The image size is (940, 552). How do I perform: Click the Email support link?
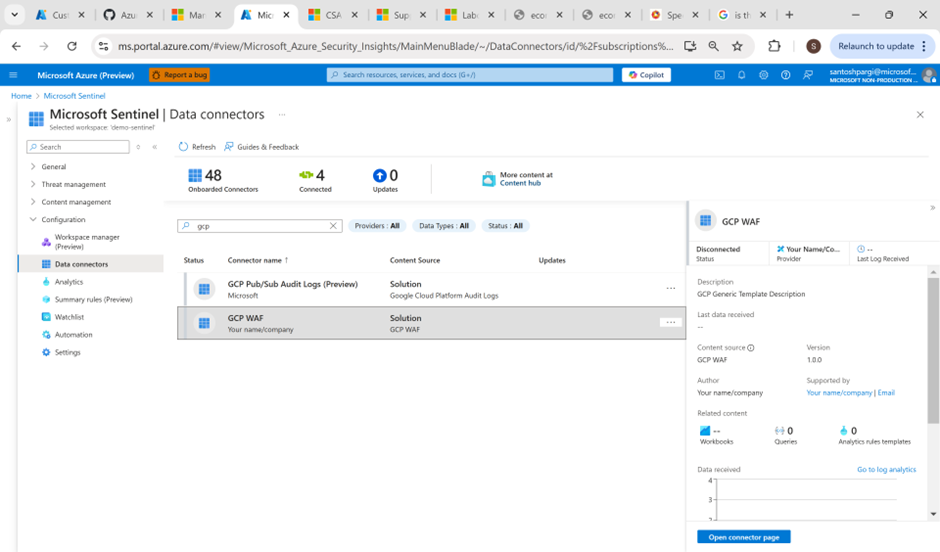tap(886, 393)
